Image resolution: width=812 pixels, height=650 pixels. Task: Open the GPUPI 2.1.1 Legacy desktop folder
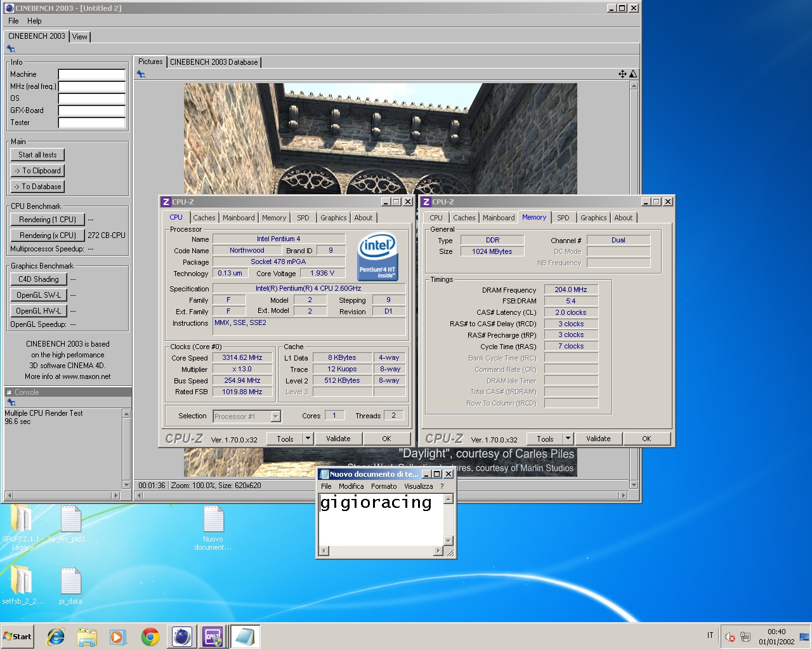(x=22, y=527)
